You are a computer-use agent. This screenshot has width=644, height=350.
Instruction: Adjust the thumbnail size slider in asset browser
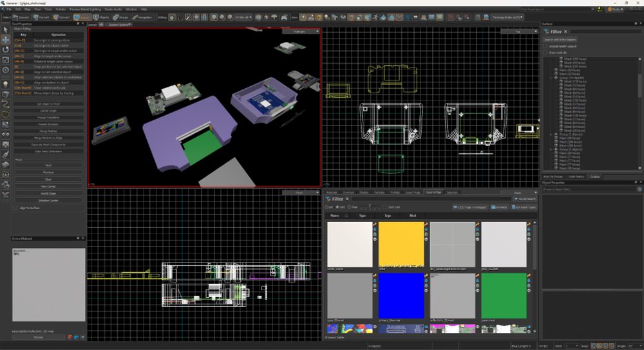click(370, 207)
